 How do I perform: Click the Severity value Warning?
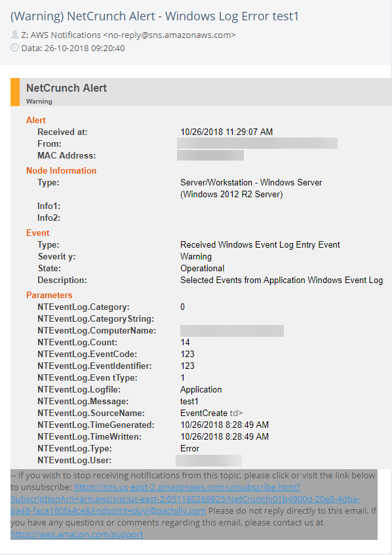[196, 257]
